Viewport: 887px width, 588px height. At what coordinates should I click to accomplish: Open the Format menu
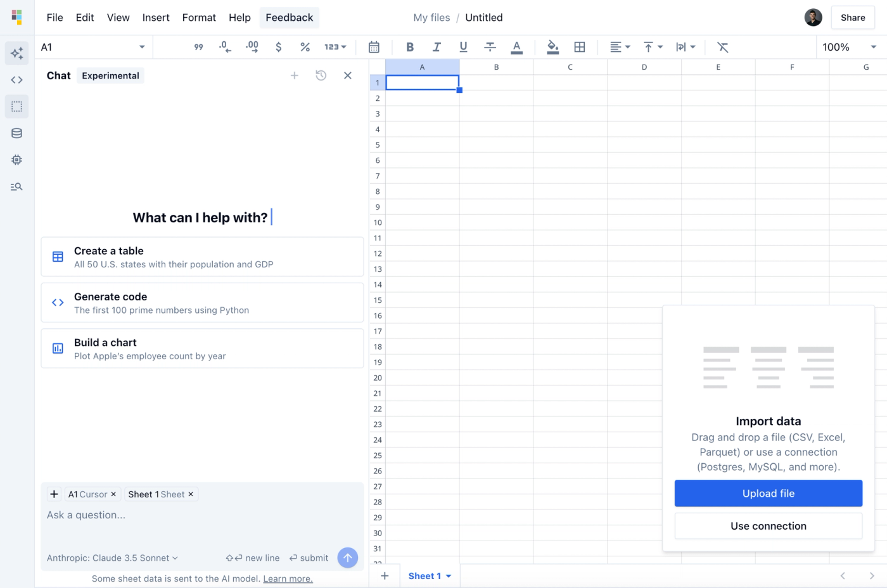coord(199,18)
